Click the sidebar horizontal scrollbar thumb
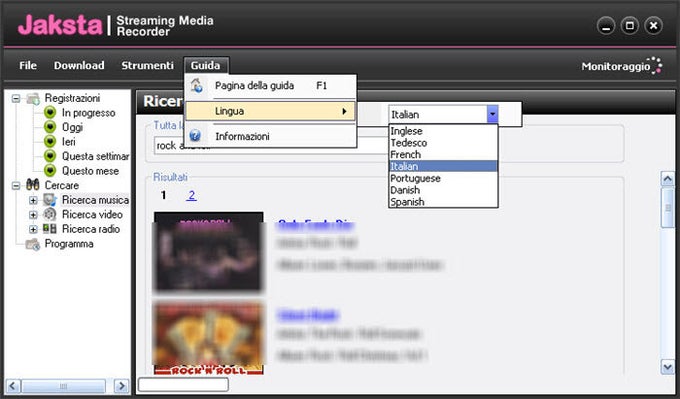Screen dimensions: 680x399 point(64,386)
